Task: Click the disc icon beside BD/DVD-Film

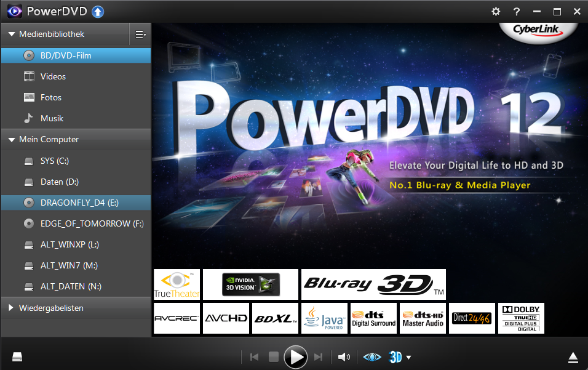Action: [29, 55]
